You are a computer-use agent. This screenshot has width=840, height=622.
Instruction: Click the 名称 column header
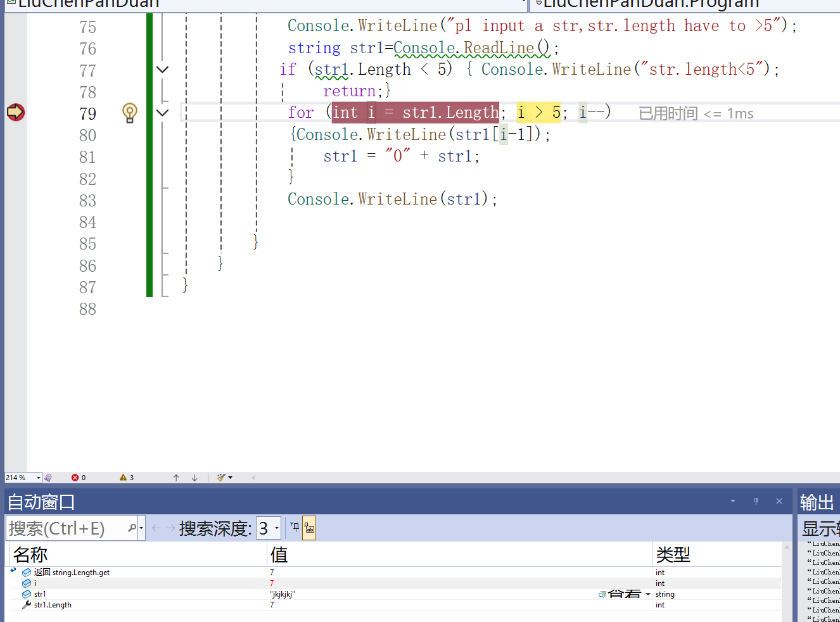(x=138, y=555)
